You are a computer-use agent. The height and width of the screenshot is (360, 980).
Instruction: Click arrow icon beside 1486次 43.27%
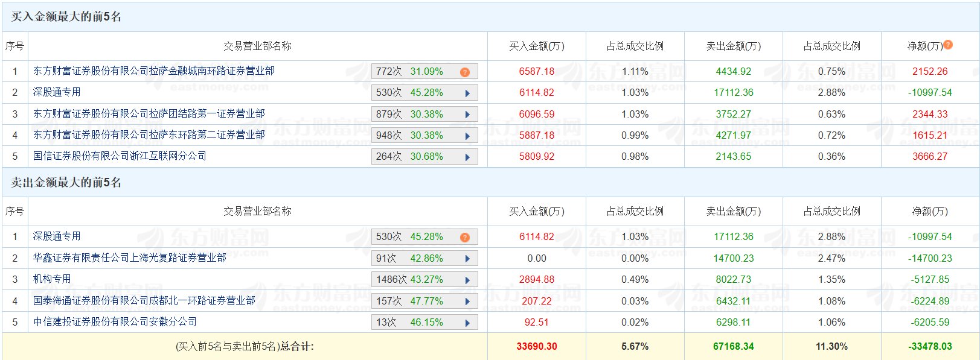[467, 280]
